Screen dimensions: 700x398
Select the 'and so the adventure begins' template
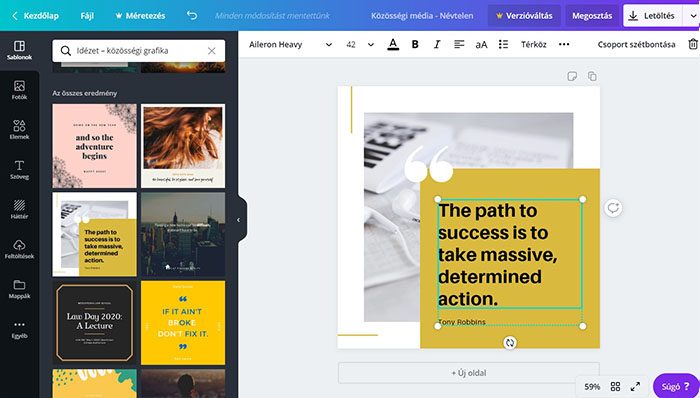coord(95,146)
